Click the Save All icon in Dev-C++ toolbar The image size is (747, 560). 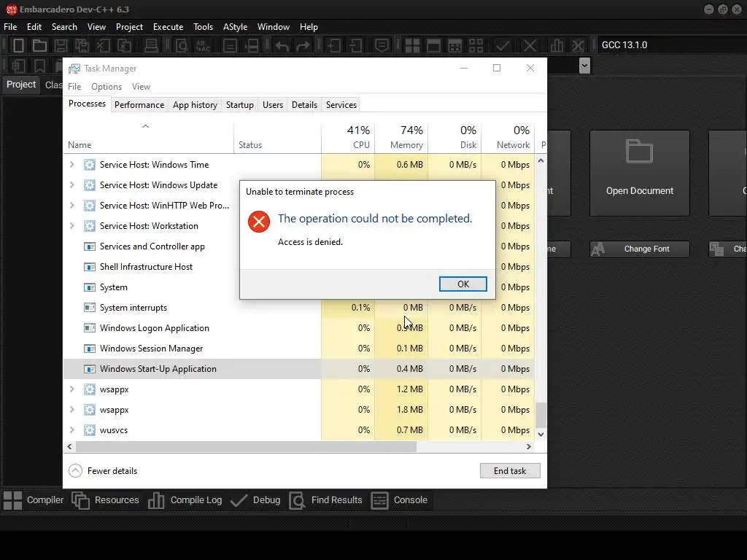(x=82, y=45)
